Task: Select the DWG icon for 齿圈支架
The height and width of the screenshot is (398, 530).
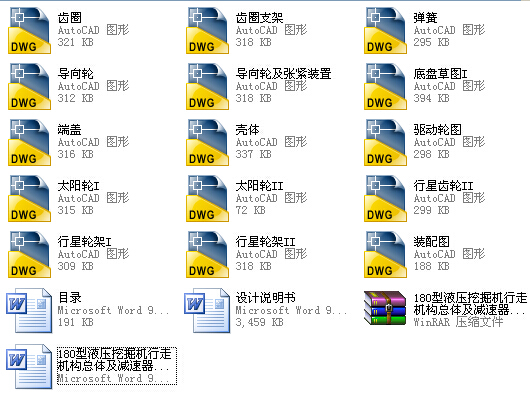Action: (x=208, y=31)
